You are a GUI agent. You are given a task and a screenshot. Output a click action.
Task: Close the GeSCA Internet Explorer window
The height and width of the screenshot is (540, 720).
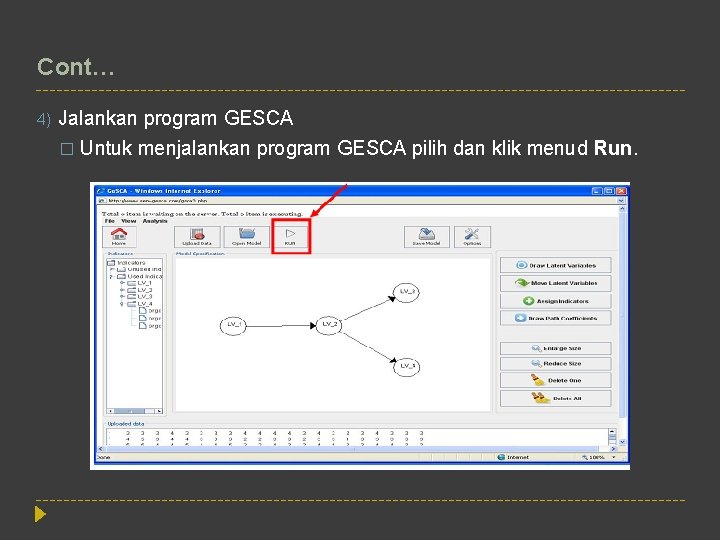tap(621, 191)
